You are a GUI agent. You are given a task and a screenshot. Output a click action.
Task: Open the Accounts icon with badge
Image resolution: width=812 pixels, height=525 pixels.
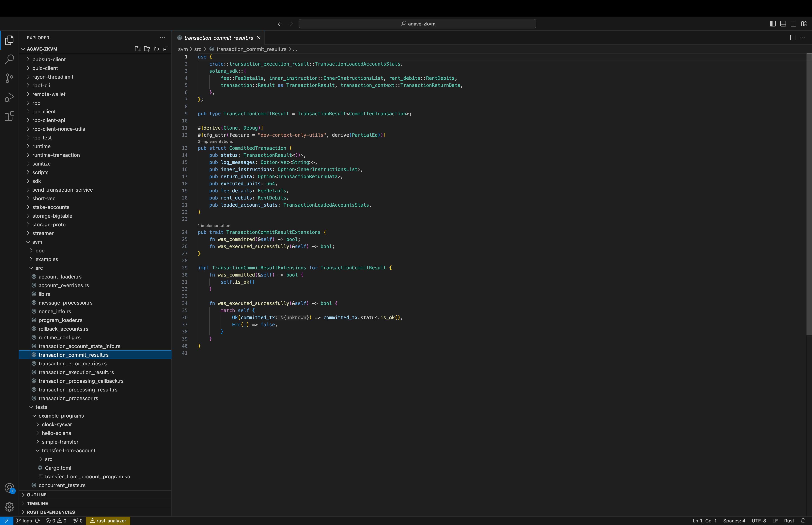pyautogui.click(x=9, y=488)
